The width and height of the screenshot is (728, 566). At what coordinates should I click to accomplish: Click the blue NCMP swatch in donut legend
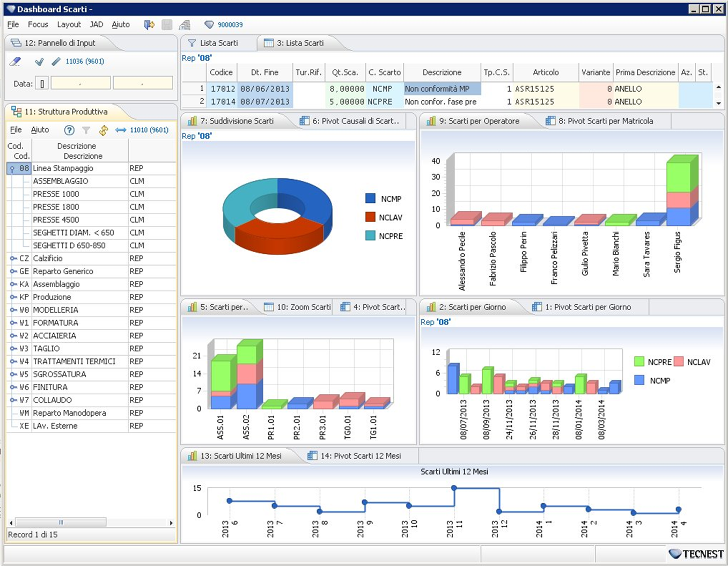[370, 199]
